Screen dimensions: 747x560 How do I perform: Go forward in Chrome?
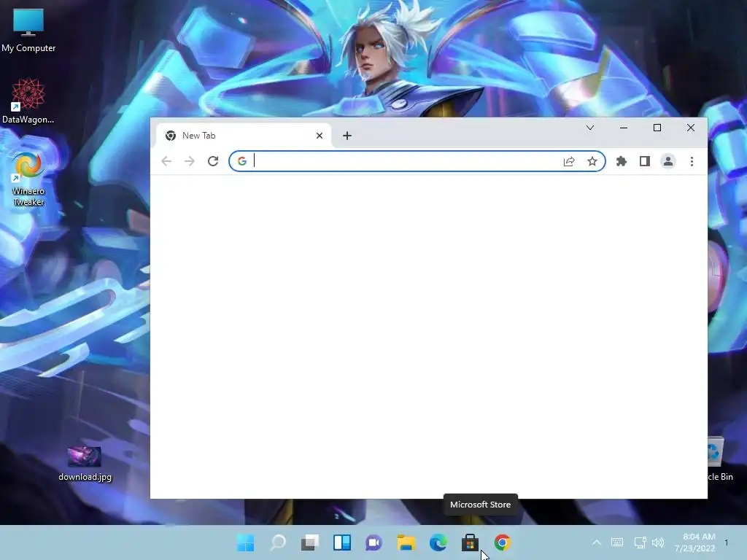pyautogui.click(x=190, y=161)
